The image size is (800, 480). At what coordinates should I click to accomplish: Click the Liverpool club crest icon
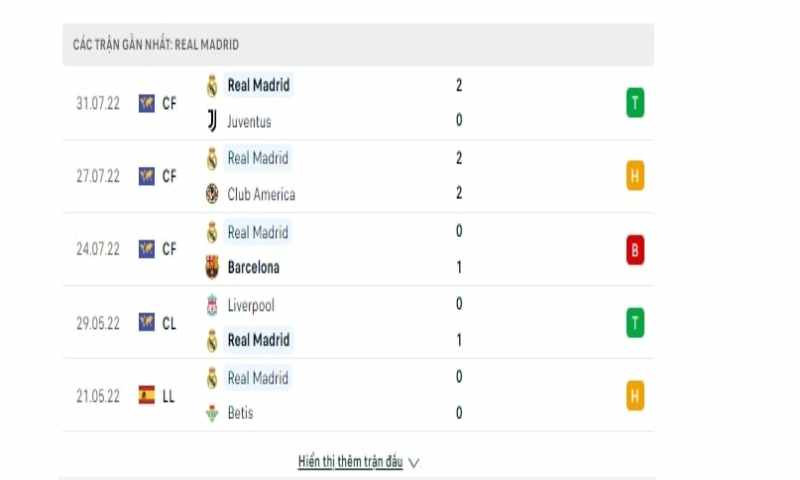211,305
